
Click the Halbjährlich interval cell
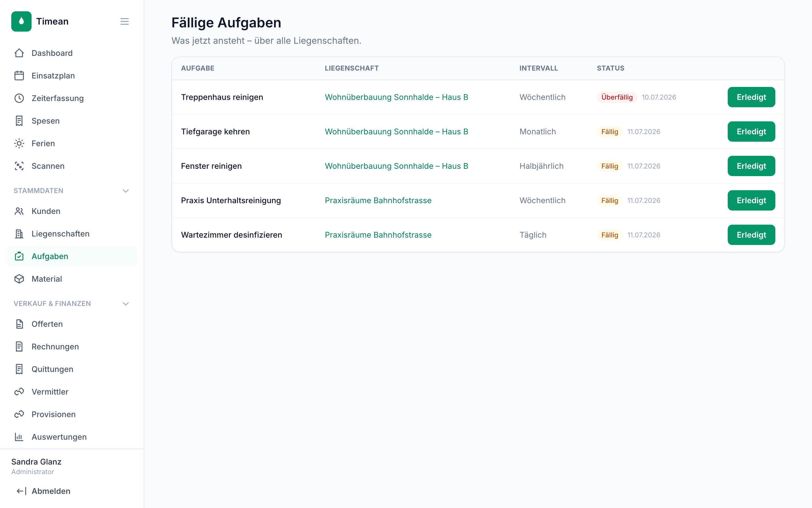click(x=541, y=166)
